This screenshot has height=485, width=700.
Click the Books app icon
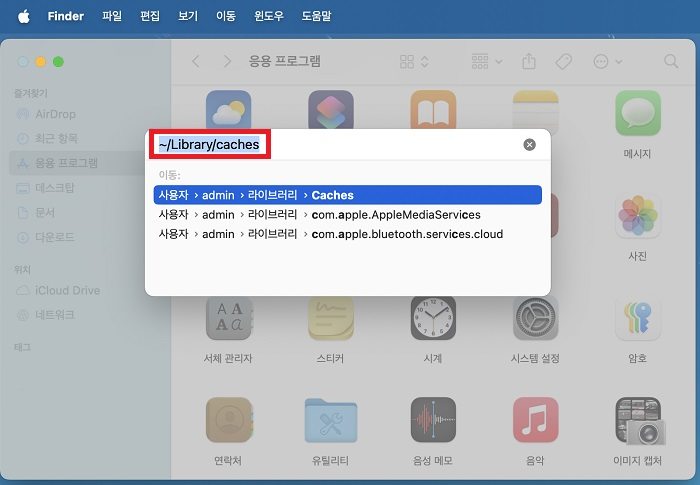(x=433, y=109)
